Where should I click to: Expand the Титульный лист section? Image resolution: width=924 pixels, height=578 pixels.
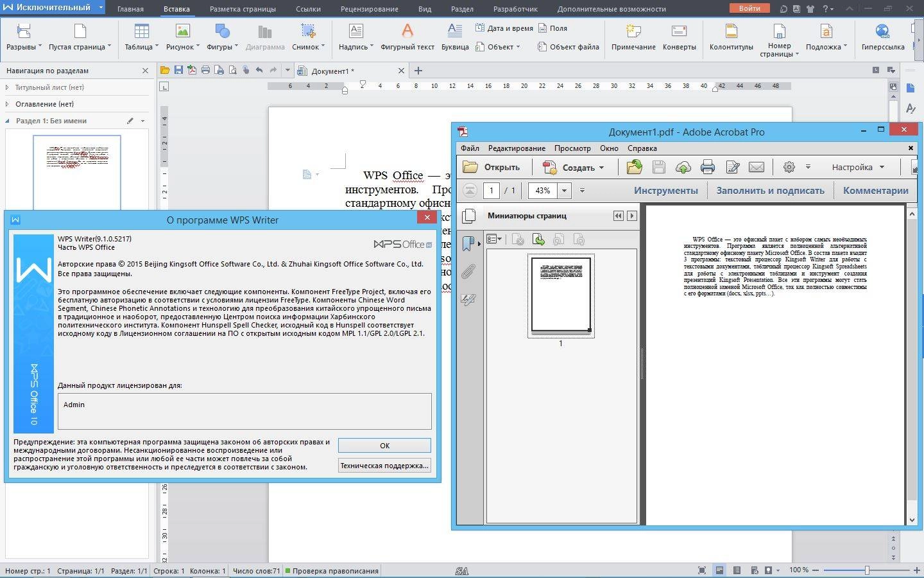[x=7, y=87]
